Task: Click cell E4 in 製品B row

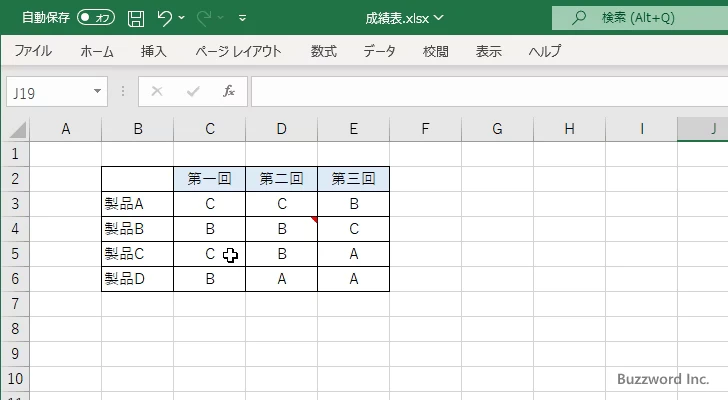Action: [x=353, y=229]
